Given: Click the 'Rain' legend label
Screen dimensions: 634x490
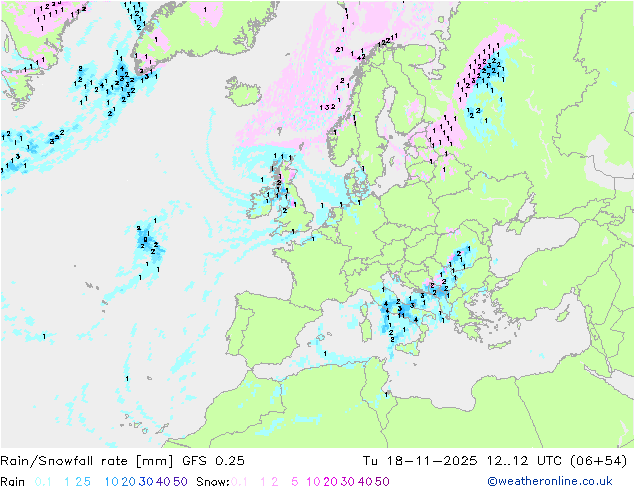Looking at the screenshot, I should click(13, 482).
